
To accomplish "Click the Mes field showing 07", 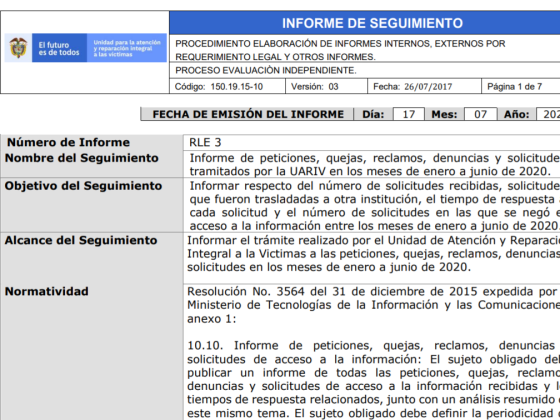I will coord(480,114).
